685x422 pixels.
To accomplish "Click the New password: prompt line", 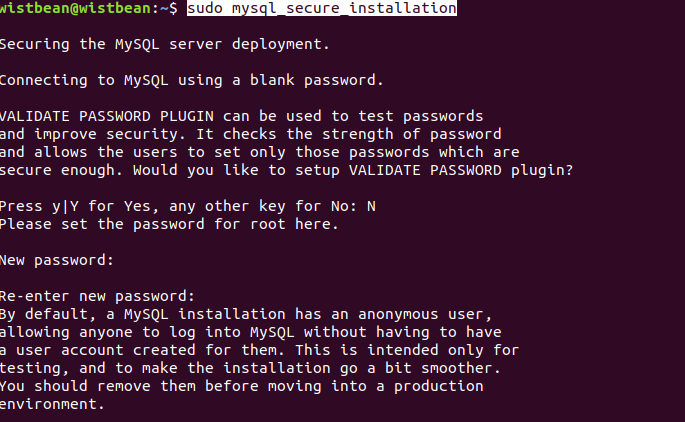I will (57, 260).
